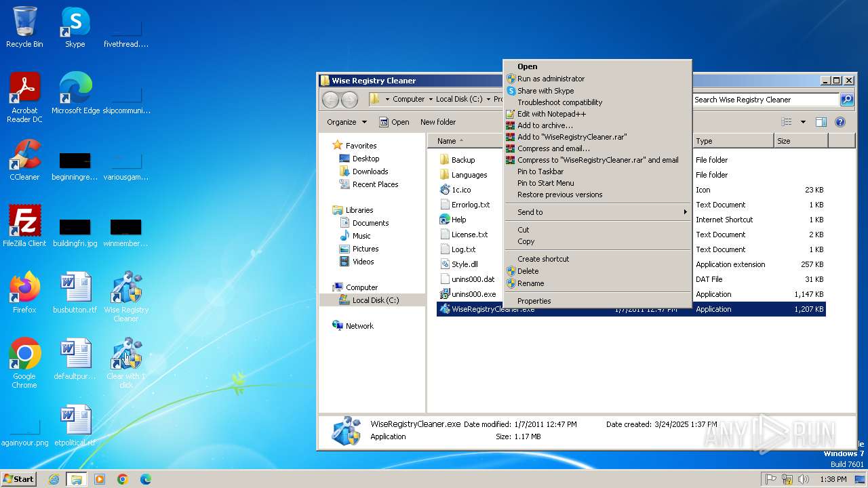Select Share with Skype menu entry
This screenshot has height=488, width=868.
(597, 91)
